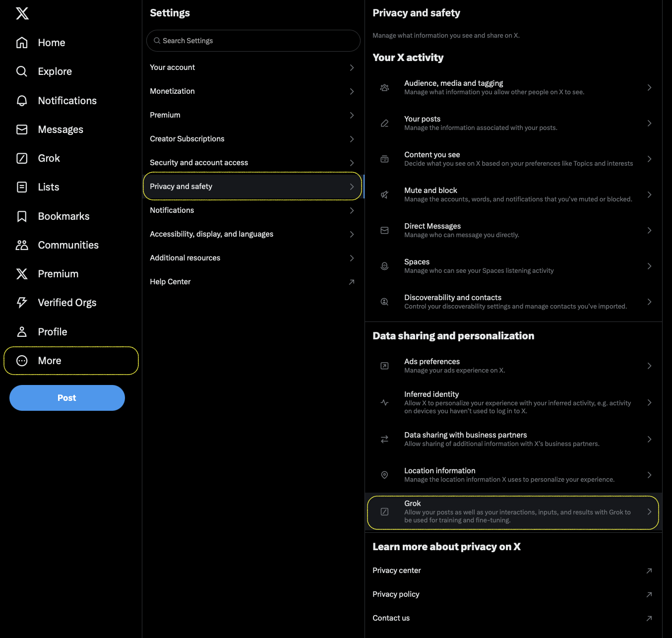
Task: Click the Messages envelope icon
Action: tap(22, 129)
